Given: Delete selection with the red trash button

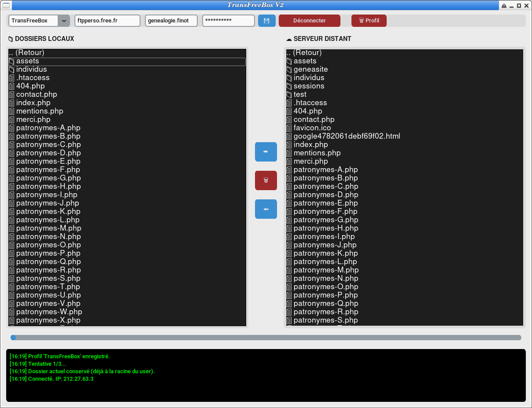Looking at the screenshot, I should (x=266, y=180).
